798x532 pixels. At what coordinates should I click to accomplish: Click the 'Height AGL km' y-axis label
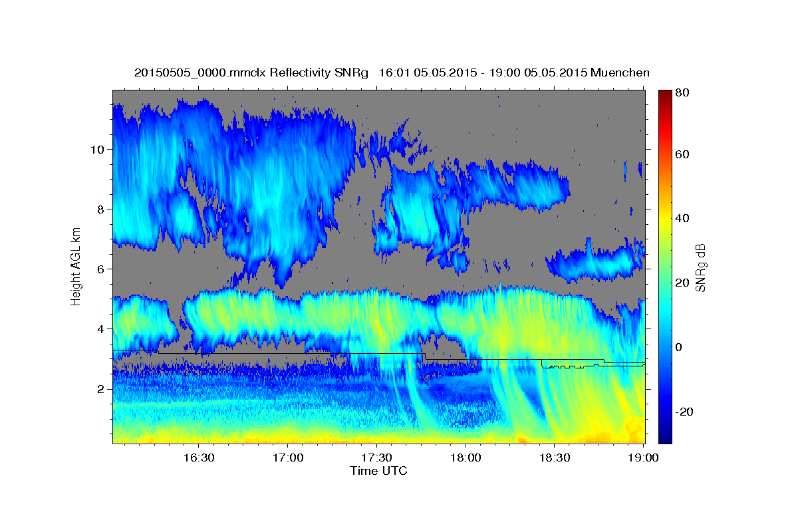click(76, 266)
